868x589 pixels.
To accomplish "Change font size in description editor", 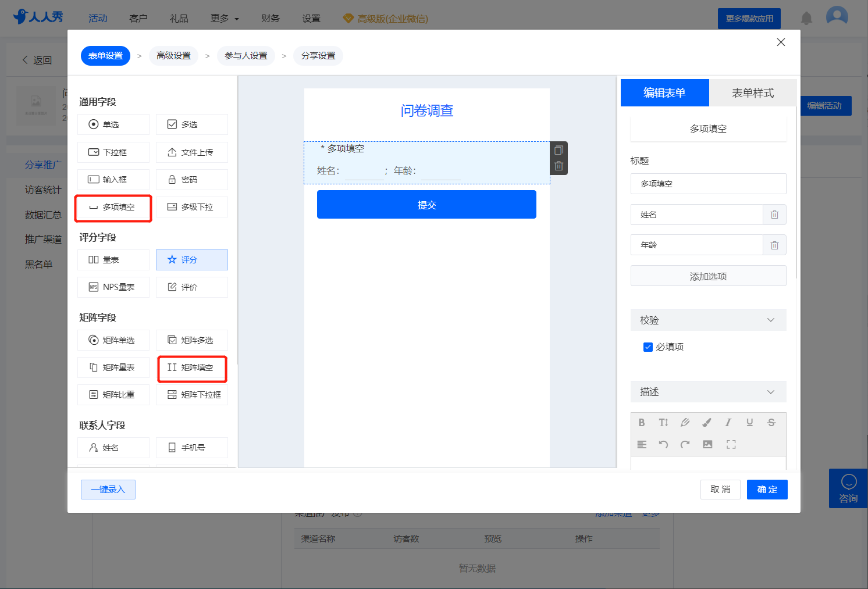I will pyautogui.click(x=663, y=423).
